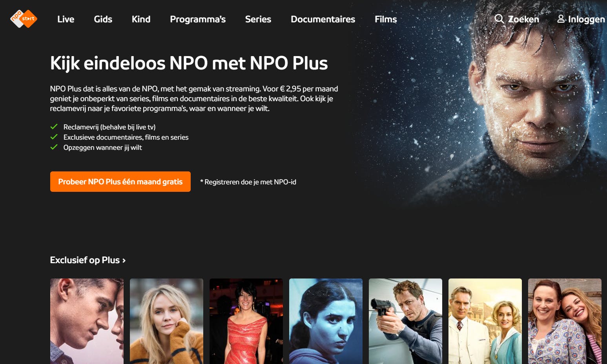
Task: Click the green checkmark beside Reclamevrij
Action: click(x=54, y=127)
